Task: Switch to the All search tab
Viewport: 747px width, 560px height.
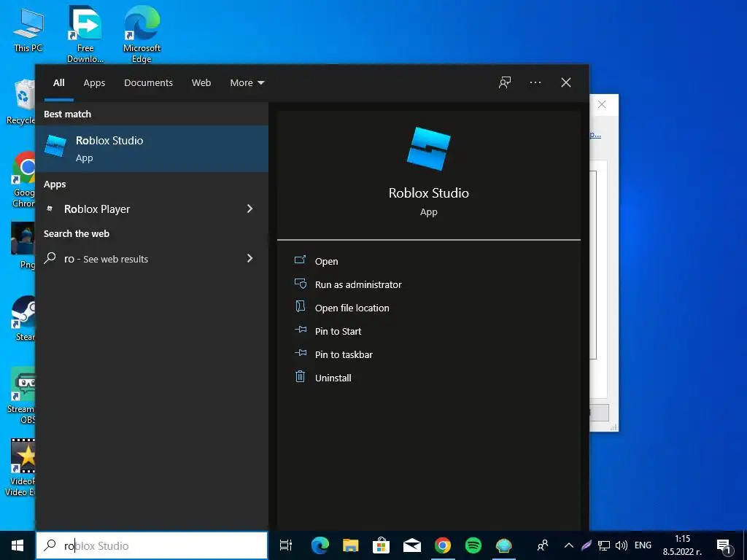Action: point(58,82)
